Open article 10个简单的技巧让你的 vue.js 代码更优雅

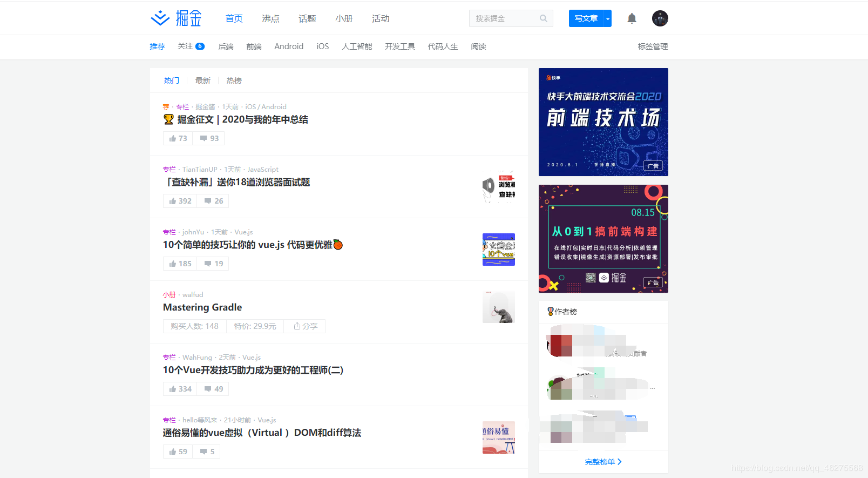[253, 245]
